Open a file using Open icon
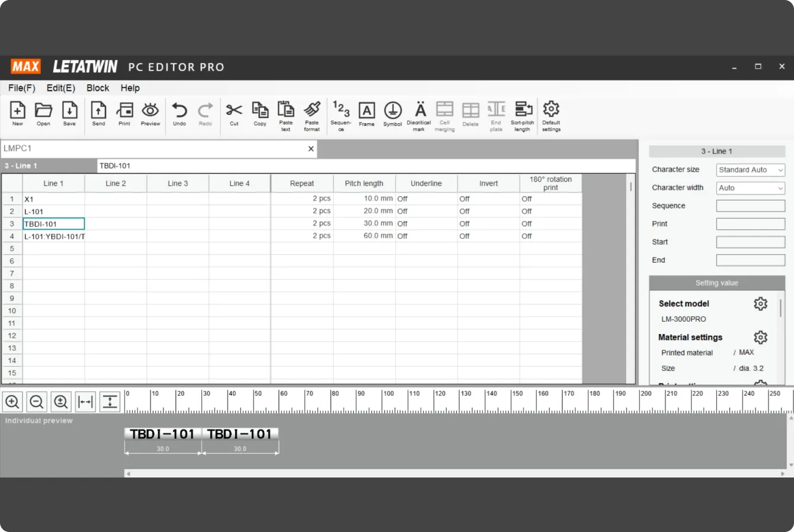This screenshot has height=532, width=794. point(43,113)
